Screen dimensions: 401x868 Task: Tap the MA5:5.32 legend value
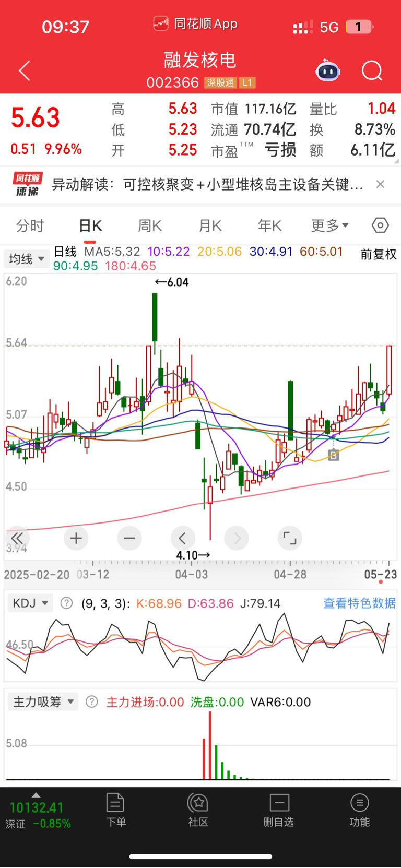click(x=112, y=252)
